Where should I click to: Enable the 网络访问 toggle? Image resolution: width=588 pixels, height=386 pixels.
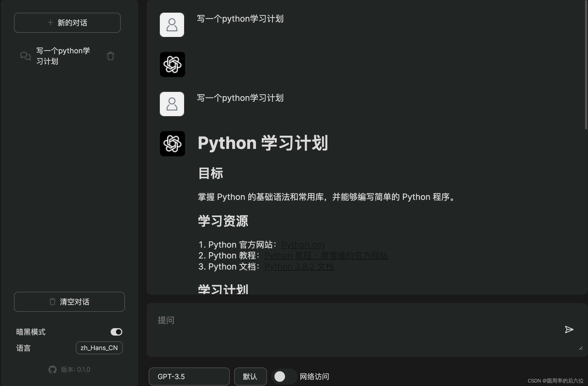[x=284, y=377]
